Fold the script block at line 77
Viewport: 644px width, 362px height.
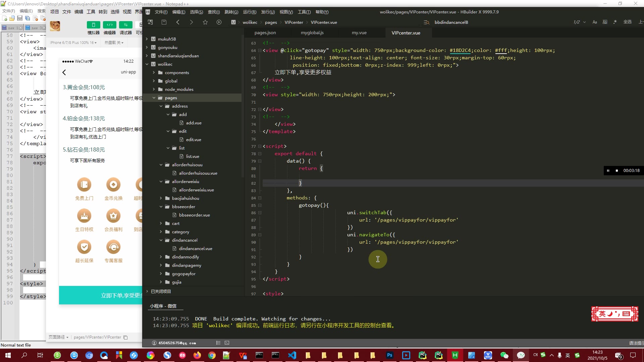[x=260, y=146]
